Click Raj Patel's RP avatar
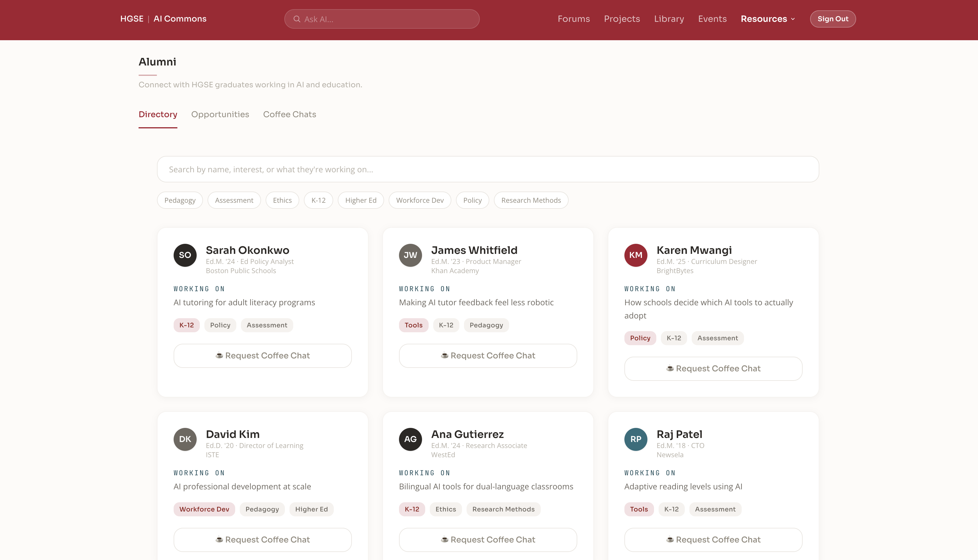978x560 pixels. [635, 439]
